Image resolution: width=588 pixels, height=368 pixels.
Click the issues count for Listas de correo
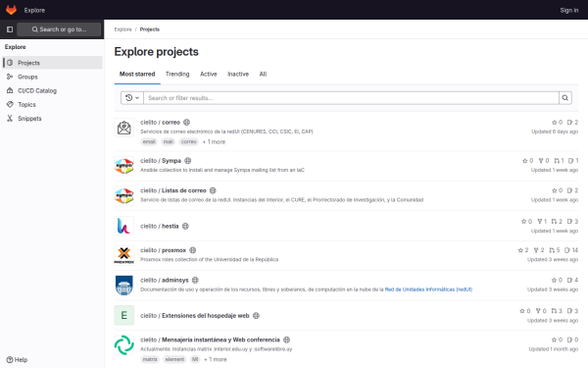(x=572, y=190)
